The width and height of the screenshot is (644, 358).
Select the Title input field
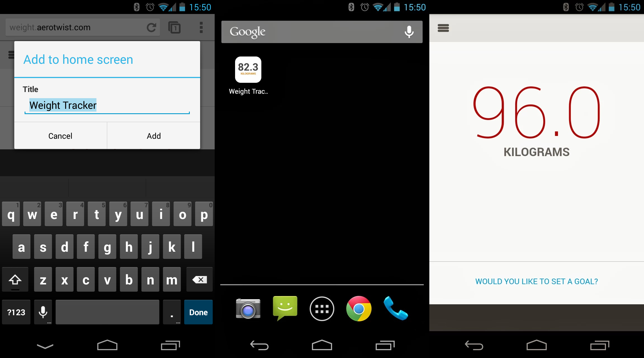click(x=108, y=105)
